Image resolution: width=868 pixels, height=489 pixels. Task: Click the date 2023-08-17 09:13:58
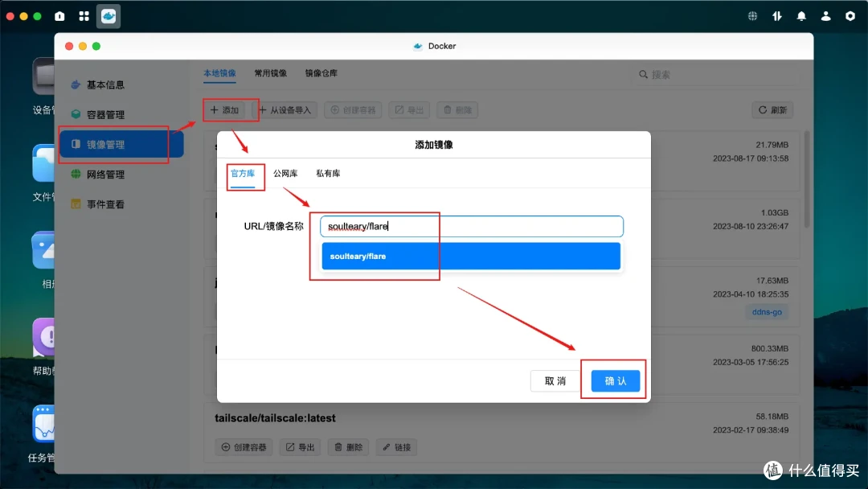point(751,158)
